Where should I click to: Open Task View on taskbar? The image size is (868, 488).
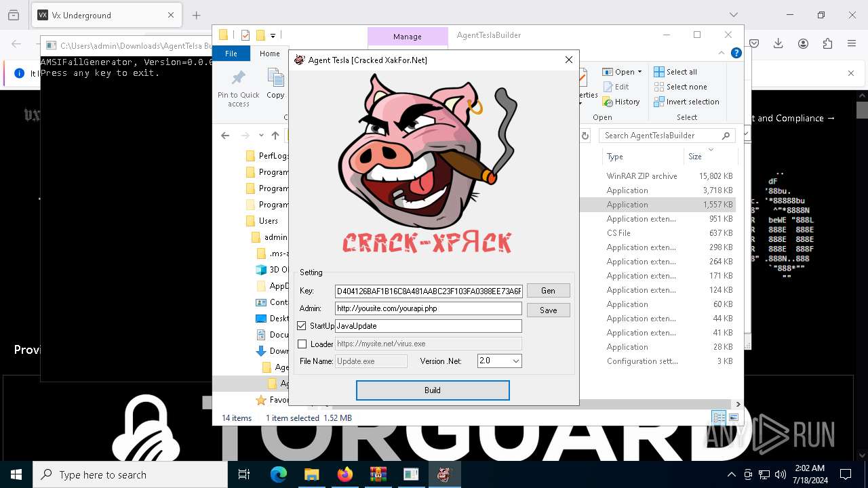pyautogui.click(x=244, y=474)
